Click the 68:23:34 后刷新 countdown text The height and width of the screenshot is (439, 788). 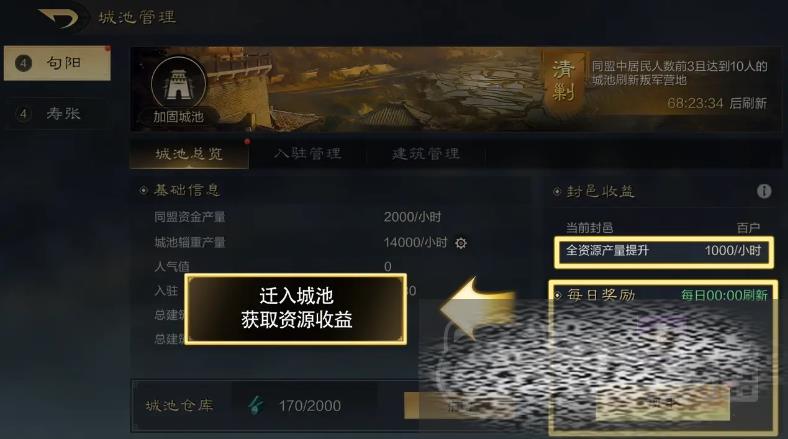pyautogui.click(x=717, y=103)
